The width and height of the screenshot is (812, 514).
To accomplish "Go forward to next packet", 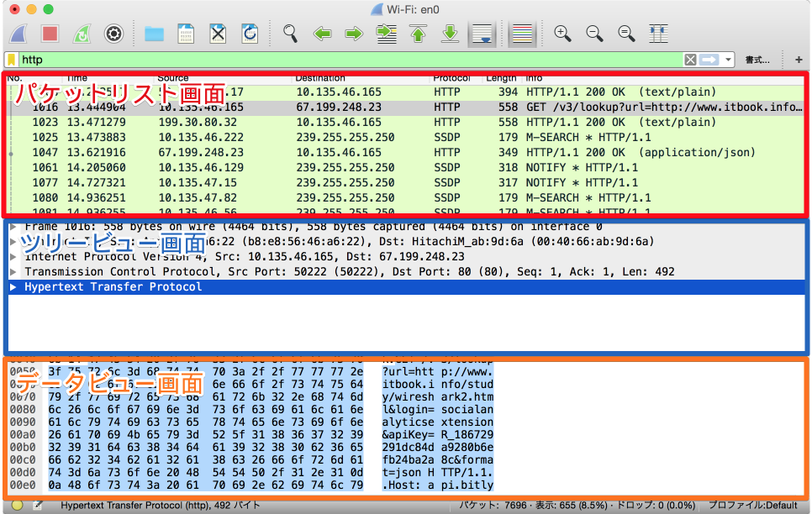I will (x=354, y=34).
